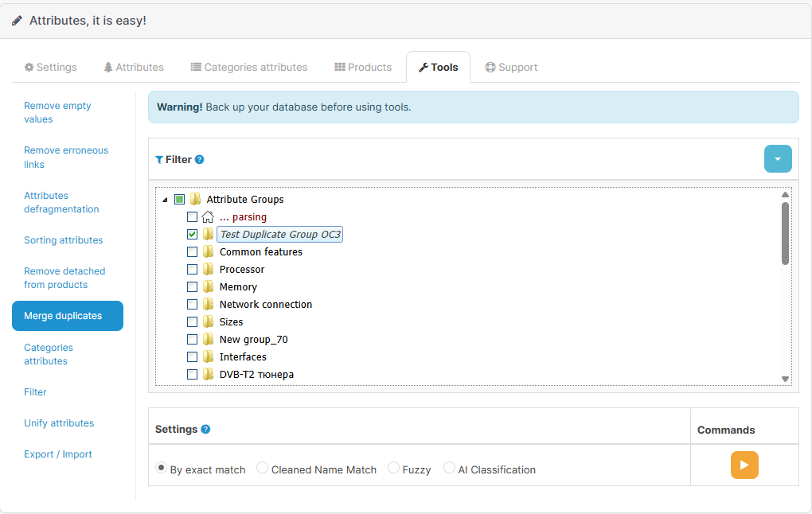Open the help icon next to Settings
The image size is (812, 514).
click(x=206, y=429)
